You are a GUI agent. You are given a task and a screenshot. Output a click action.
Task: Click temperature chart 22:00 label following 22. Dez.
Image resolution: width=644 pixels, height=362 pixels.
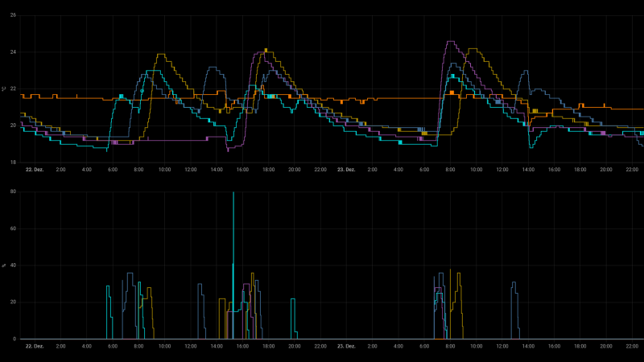pyautogui.click(x=320, y=170)
